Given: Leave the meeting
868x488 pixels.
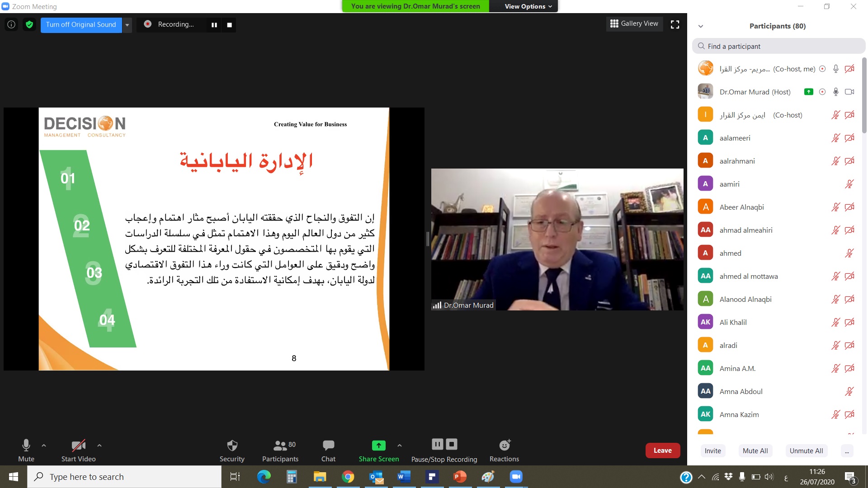Looking at the screenshot, I should coord(662,450).
